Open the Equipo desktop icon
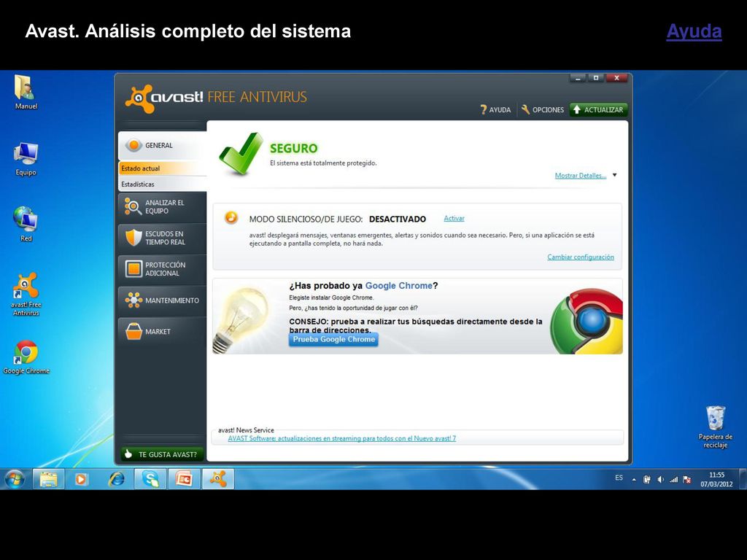747x560 pixels. point(26,159)
